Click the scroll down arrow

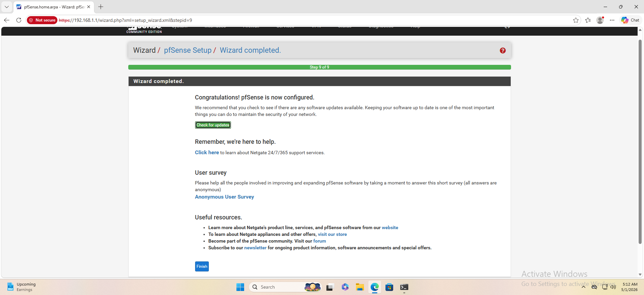click(x=640, y=275)
